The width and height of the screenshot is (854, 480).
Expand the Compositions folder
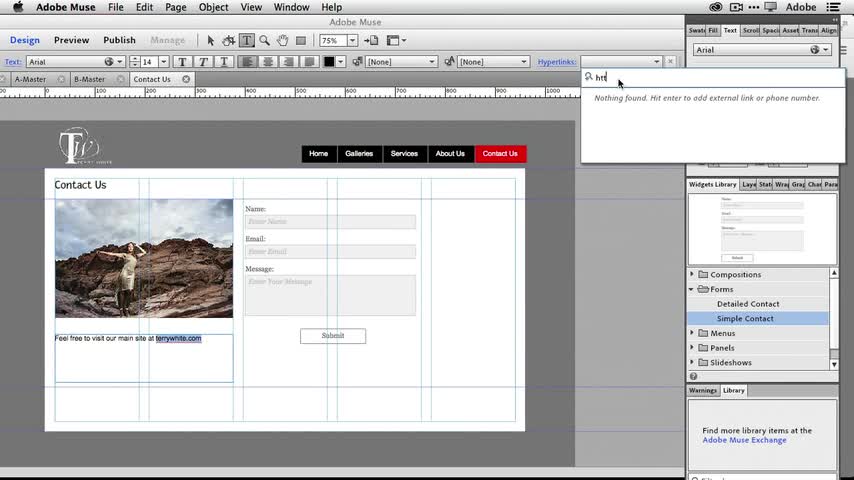coord(692,275)
